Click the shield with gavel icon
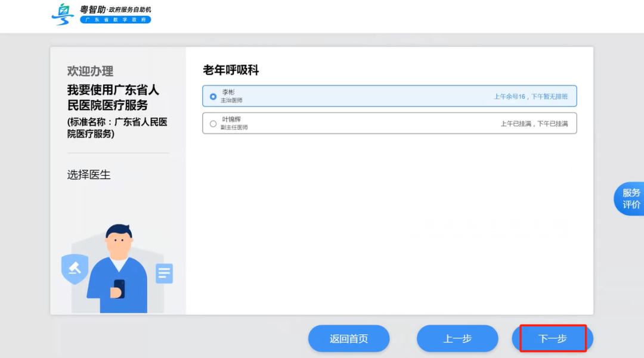The image size is (644, 358). coord(74,268)
